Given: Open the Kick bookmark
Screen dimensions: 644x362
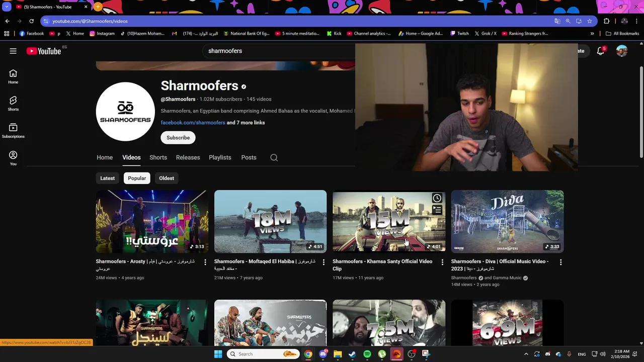Looking at the screenshot, I should tap(334, 34).
